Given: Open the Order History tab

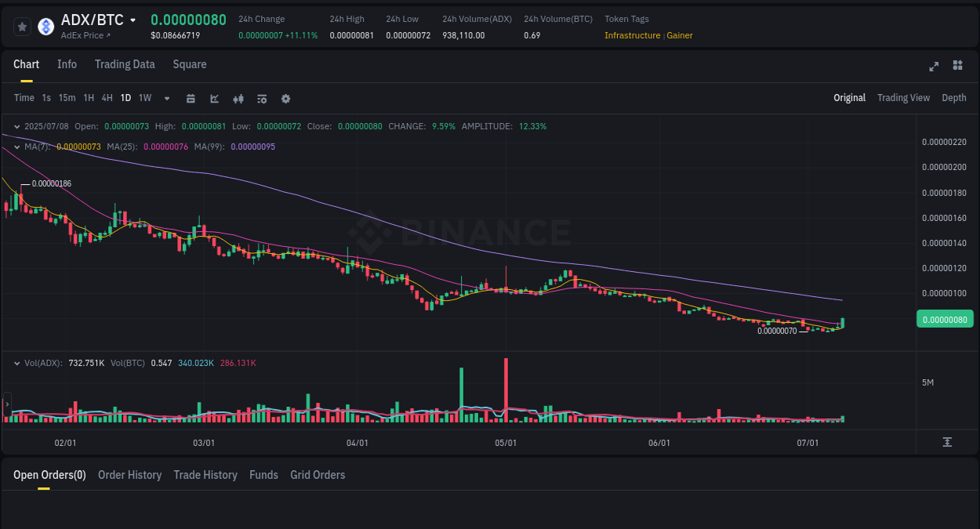Looking at the screenshot, I should pyautogui.click(x=129, y=475).
